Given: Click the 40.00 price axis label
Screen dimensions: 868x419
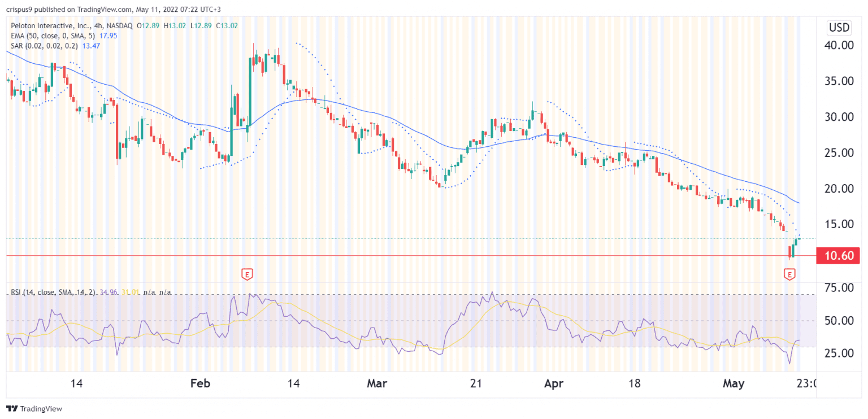Looking at the screenshot, I should [839, 45].
